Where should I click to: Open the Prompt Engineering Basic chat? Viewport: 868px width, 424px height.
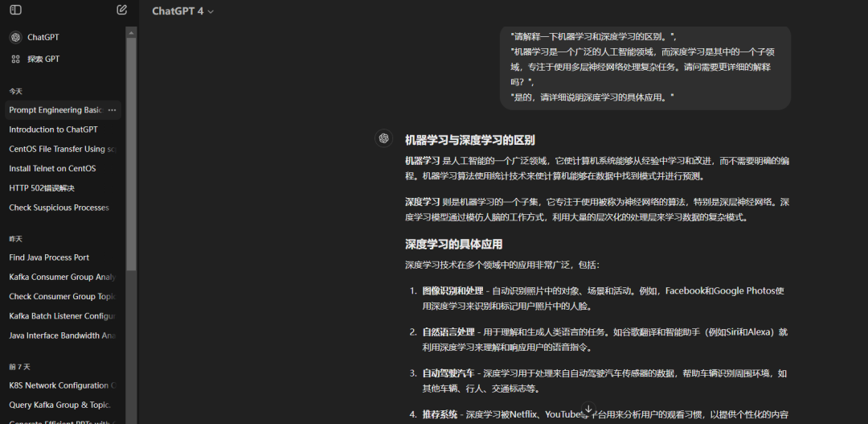click(x=63, y=110)
